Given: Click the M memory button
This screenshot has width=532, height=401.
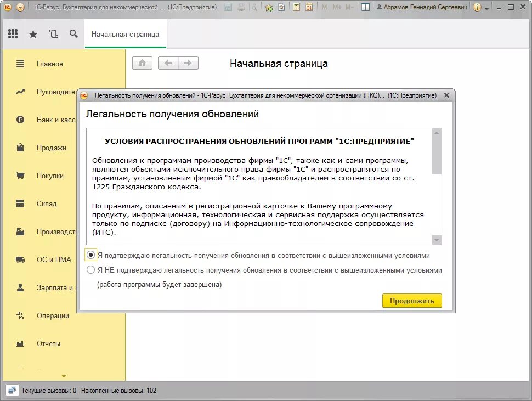Looking at the screenshot, I should point(324,7).
